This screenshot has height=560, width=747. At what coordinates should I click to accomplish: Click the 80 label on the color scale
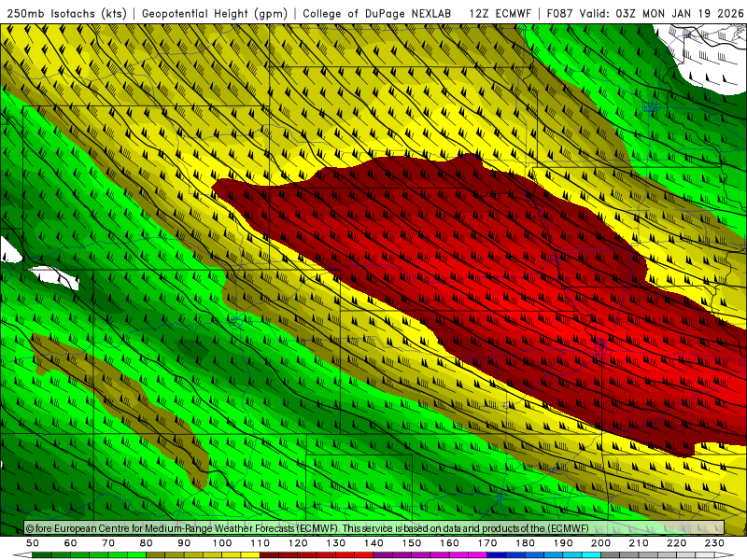(x=146, y=543)
